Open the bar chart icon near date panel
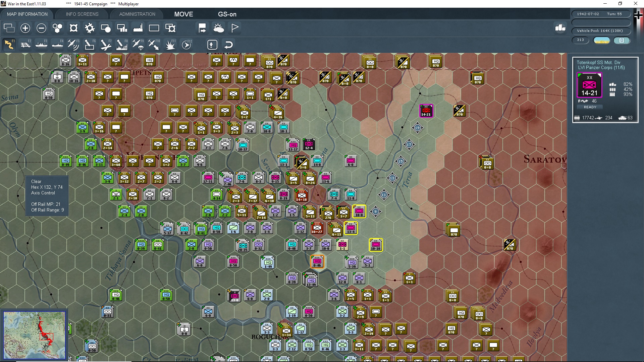This screenshot has height=362, width=644. pyautogui.click(x=560, y=27)
